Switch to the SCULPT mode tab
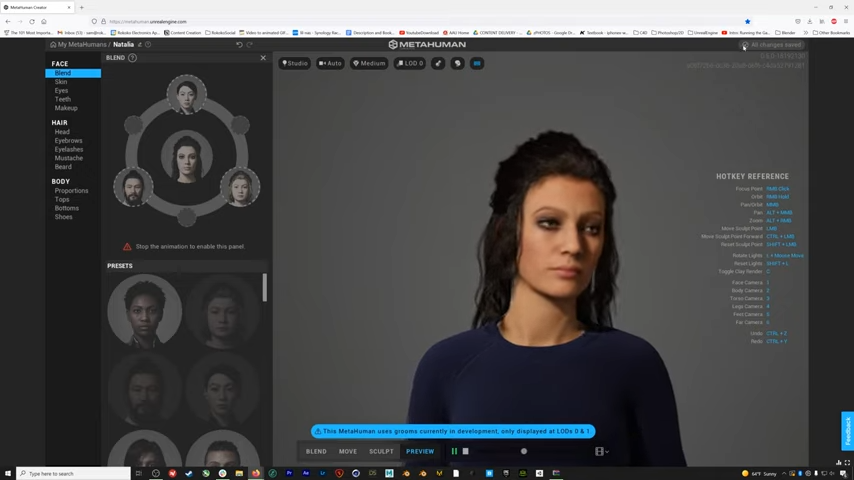 (x=381, y=451)
